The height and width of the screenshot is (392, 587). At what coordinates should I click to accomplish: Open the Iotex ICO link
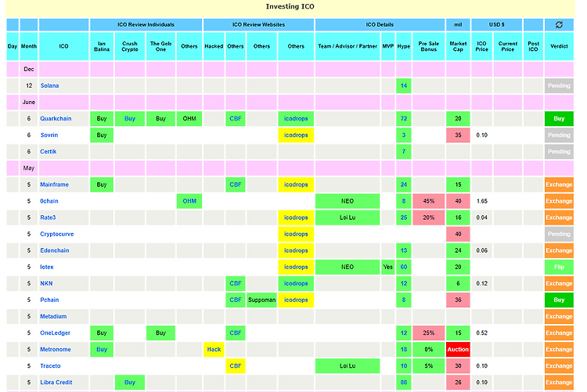(47, 267)
